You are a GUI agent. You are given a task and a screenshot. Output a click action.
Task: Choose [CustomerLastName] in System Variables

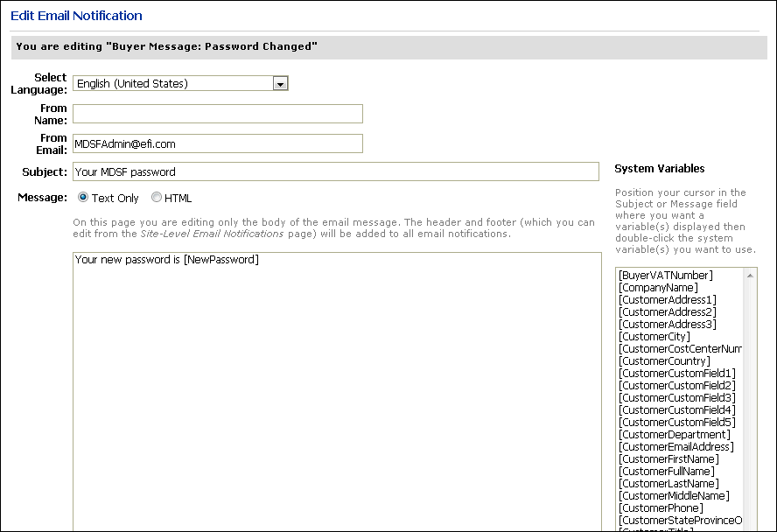[668, 484]
